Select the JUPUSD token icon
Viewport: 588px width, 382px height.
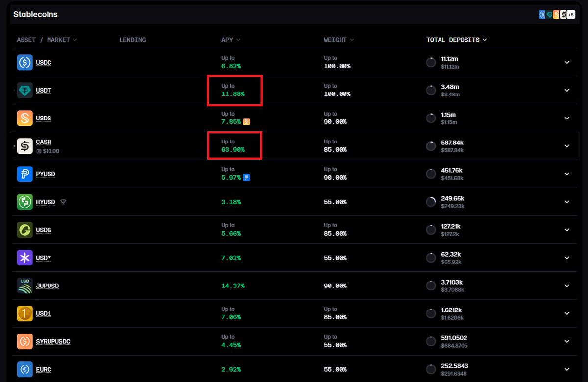click(24, 286)
